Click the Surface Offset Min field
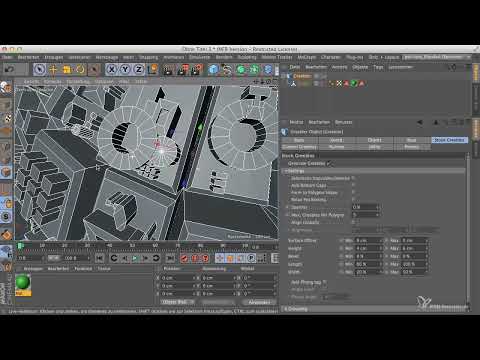The image size is (480, 360). 368,240
